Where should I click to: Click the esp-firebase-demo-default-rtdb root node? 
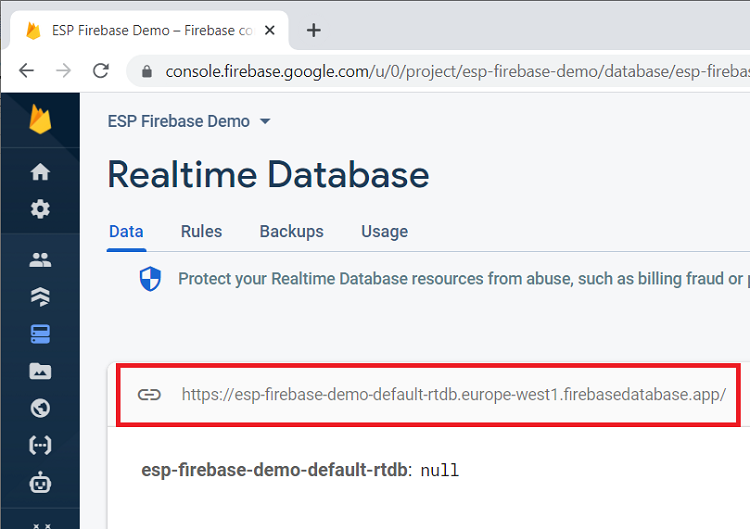[274, 470]
